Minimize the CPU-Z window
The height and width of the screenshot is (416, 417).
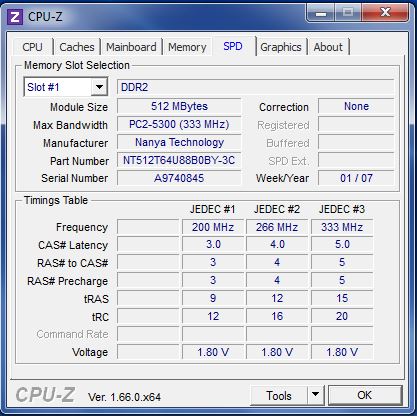(321, 13)
